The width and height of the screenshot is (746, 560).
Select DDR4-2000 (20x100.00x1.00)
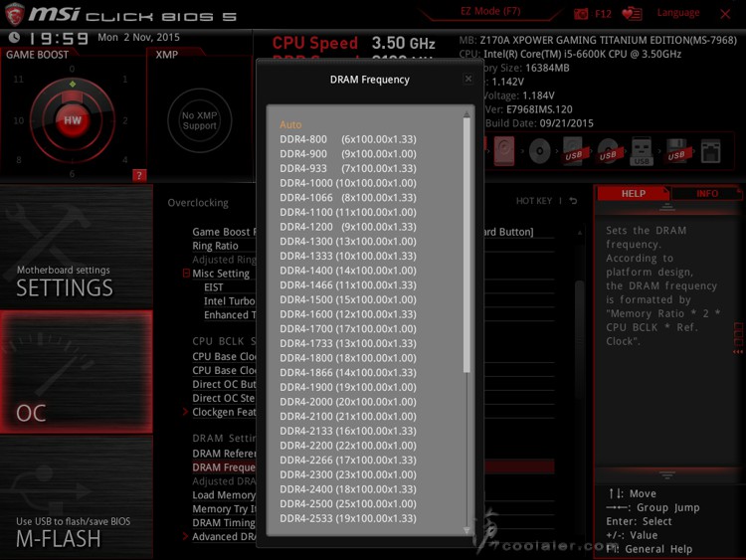[x=348, y=402]
